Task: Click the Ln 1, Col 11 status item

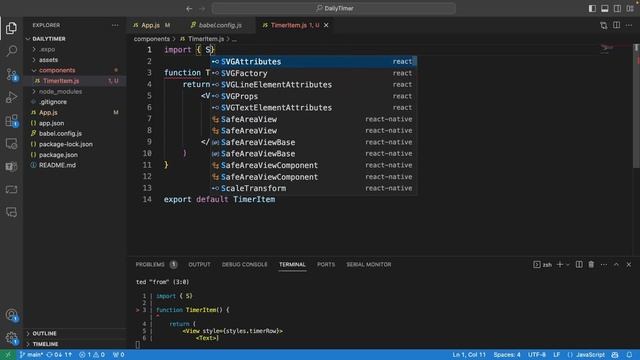Action: click(x=469, y=355)
